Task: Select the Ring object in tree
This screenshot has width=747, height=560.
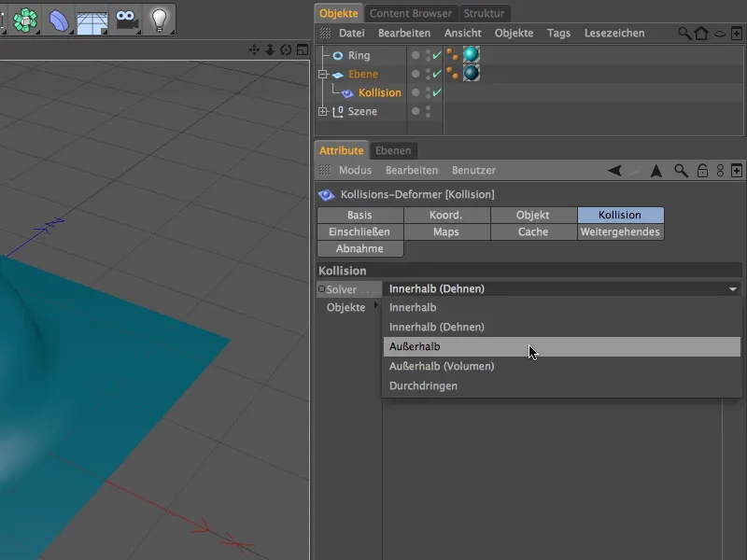Action: coord(359,55)
